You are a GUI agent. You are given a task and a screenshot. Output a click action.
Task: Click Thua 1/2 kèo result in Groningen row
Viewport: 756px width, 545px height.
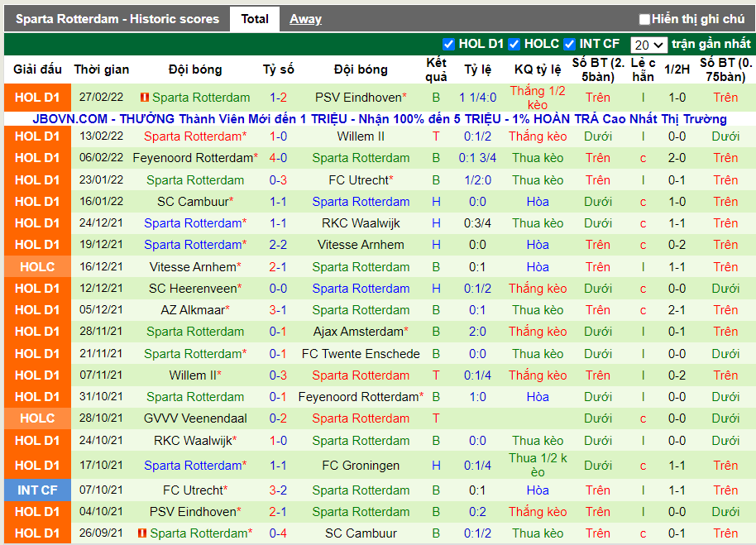tap(538, 465)
